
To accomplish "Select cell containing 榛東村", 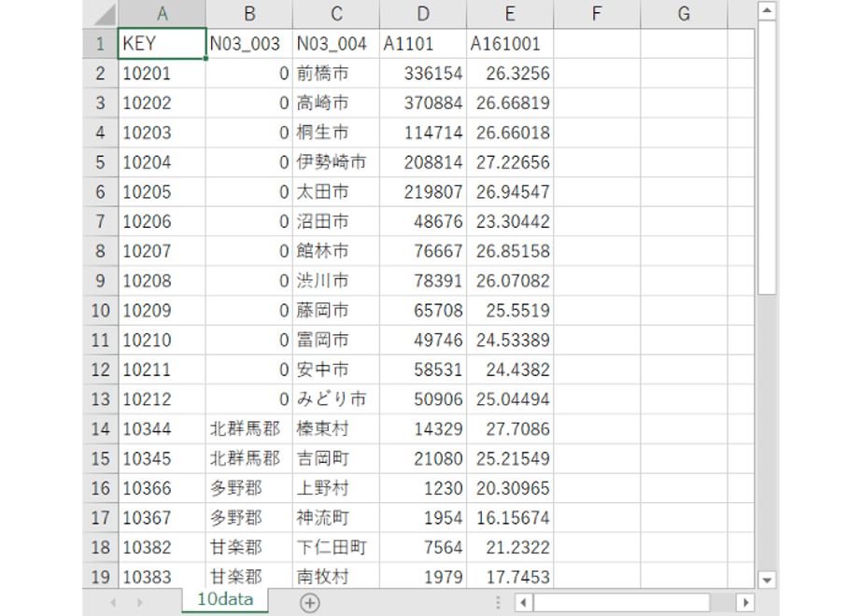I will click(x=336, y=429).
